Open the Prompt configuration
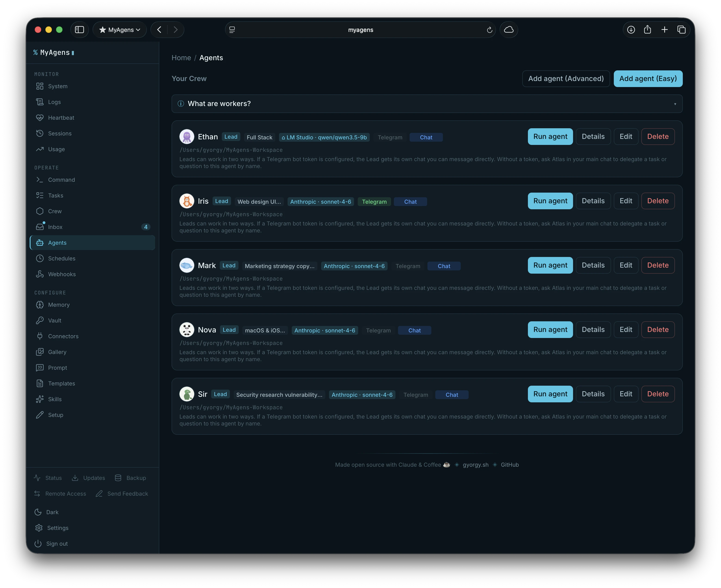 click(92, 368)
